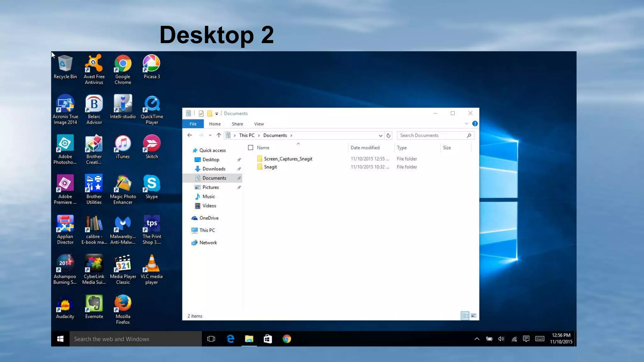Go back with the Back arrow
This screenshot has width=644, height=362.
point(190,135)
